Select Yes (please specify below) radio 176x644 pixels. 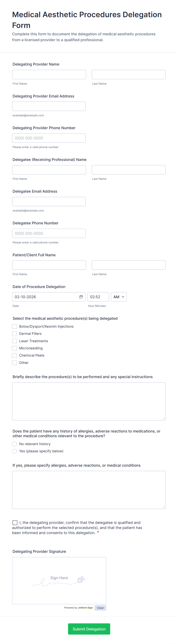(x=15, y=451)
